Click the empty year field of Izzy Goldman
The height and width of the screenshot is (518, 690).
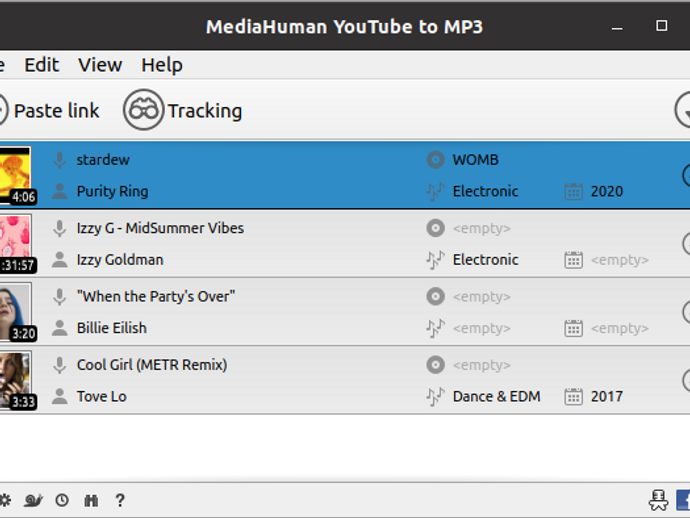(620, 260)
